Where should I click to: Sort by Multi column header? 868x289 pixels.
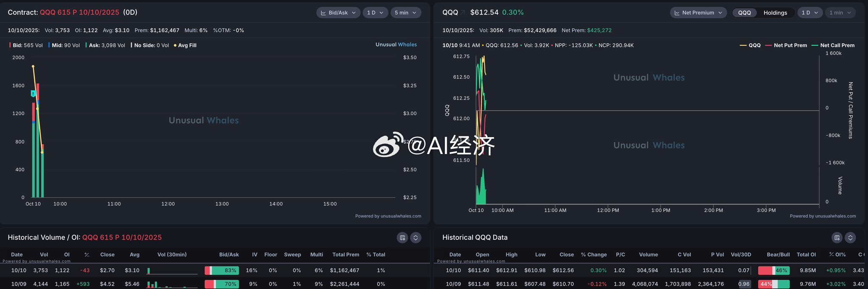[x=317, y=255]
